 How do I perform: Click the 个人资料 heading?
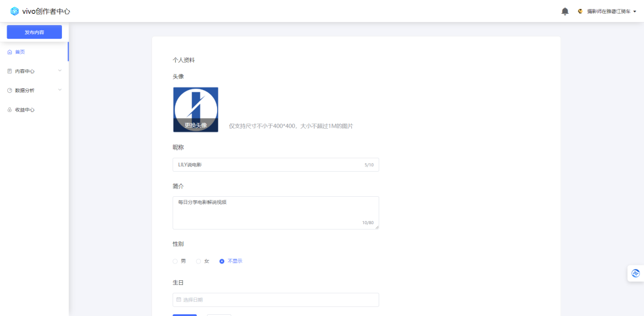pos(184,60)
